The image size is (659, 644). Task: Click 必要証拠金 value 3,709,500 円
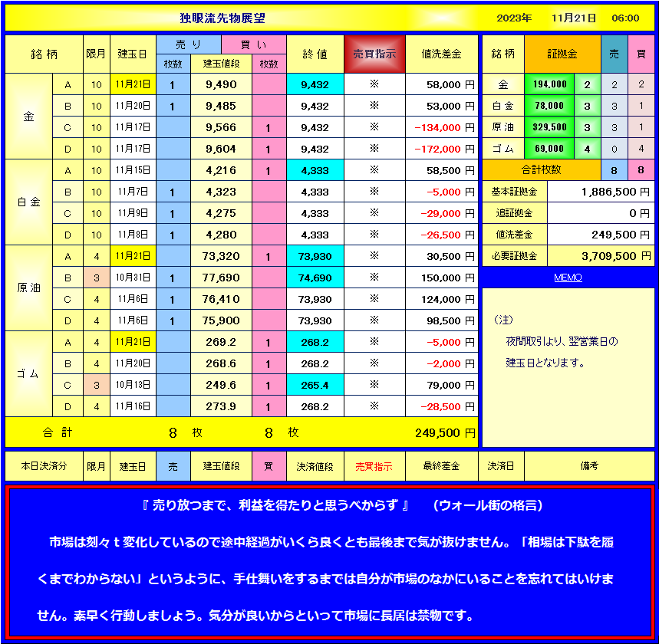(x=601, y=256)
